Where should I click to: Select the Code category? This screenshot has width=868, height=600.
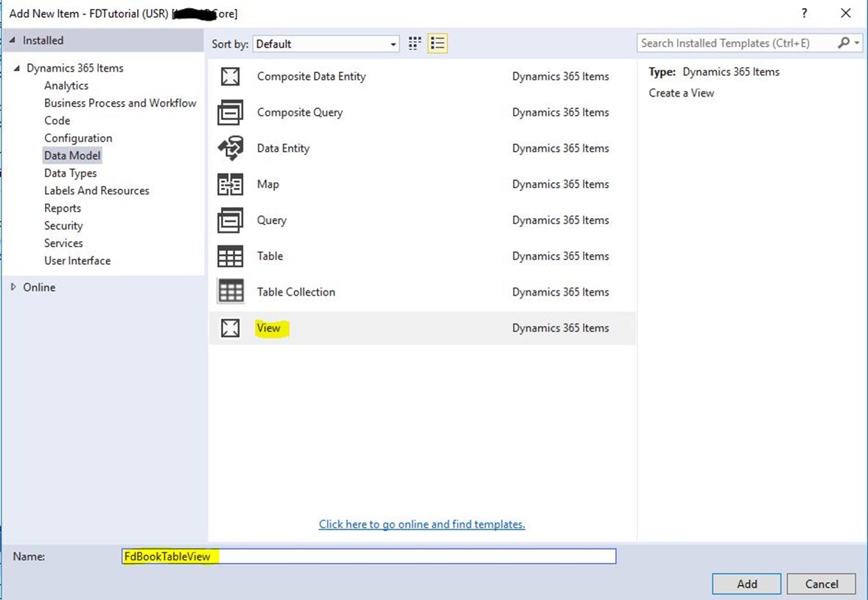click(x=57, y=120)
